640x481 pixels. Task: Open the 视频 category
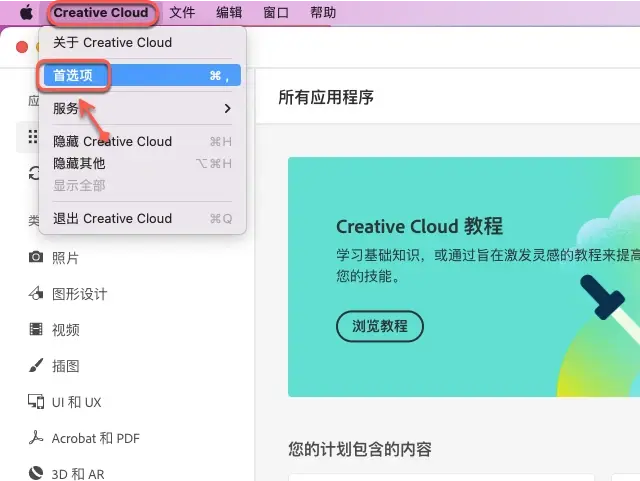coord(65,330)
